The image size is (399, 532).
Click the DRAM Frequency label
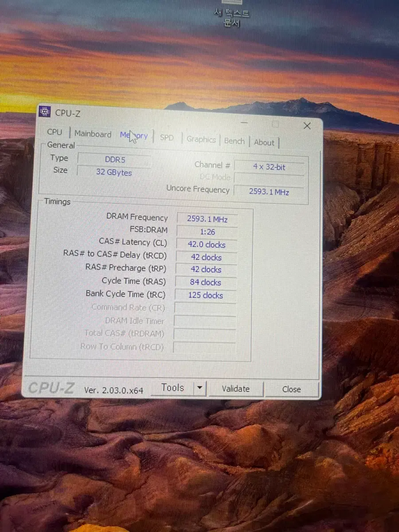click(137, 217)
